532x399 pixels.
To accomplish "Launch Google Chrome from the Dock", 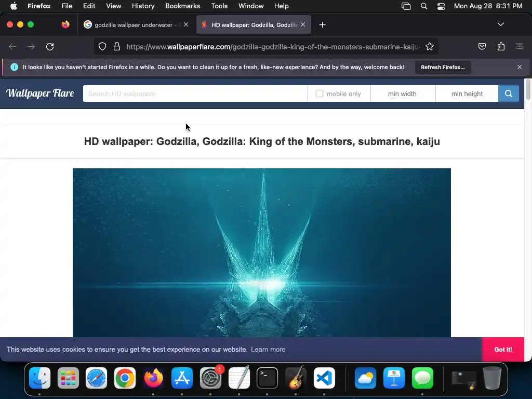I will [125, 378].
